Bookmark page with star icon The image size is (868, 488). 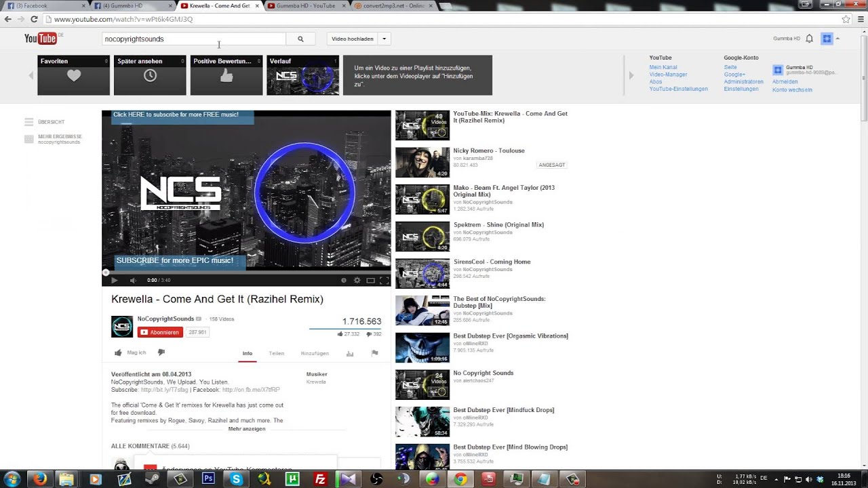tap(846, 19)
